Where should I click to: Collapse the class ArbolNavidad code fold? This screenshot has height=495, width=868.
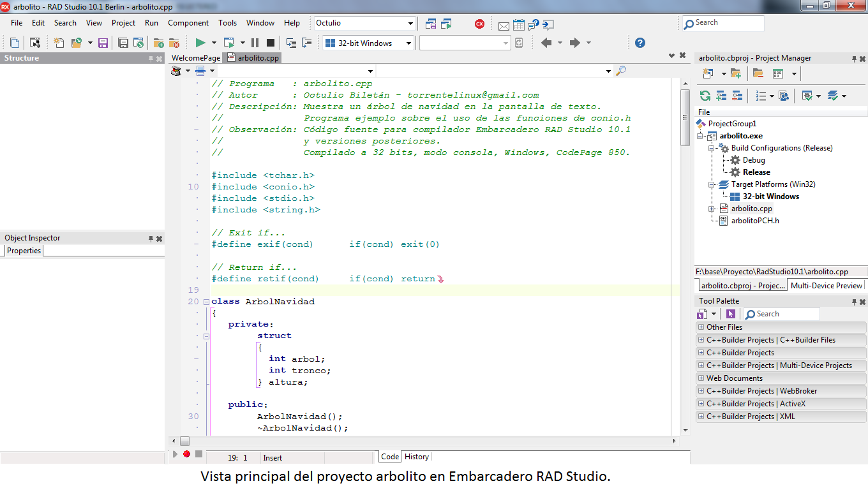tap(206, 302)
